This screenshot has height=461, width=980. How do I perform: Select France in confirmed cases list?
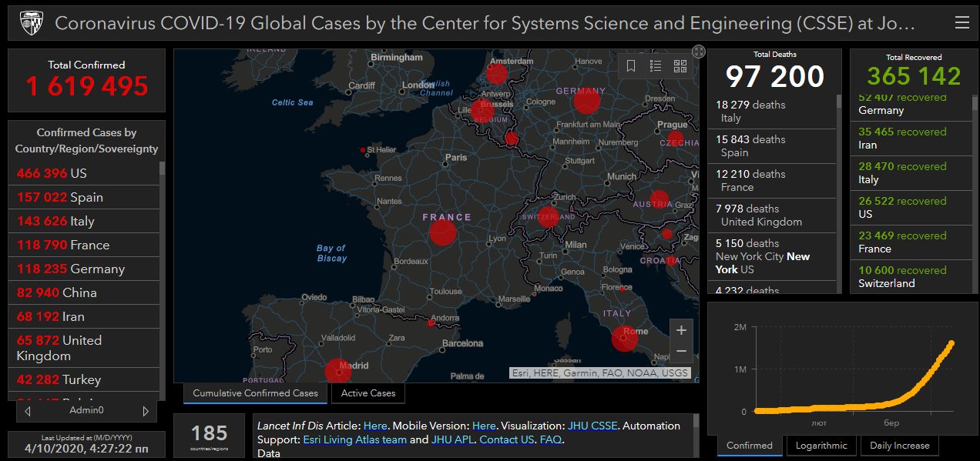tap(84, 246)
